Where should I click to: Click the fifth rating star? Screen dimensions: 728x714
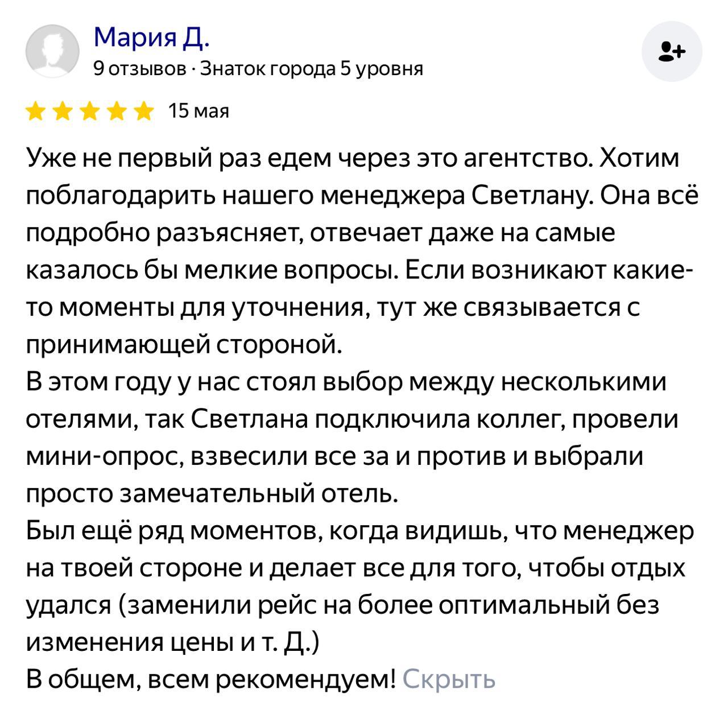coord(144,112)
